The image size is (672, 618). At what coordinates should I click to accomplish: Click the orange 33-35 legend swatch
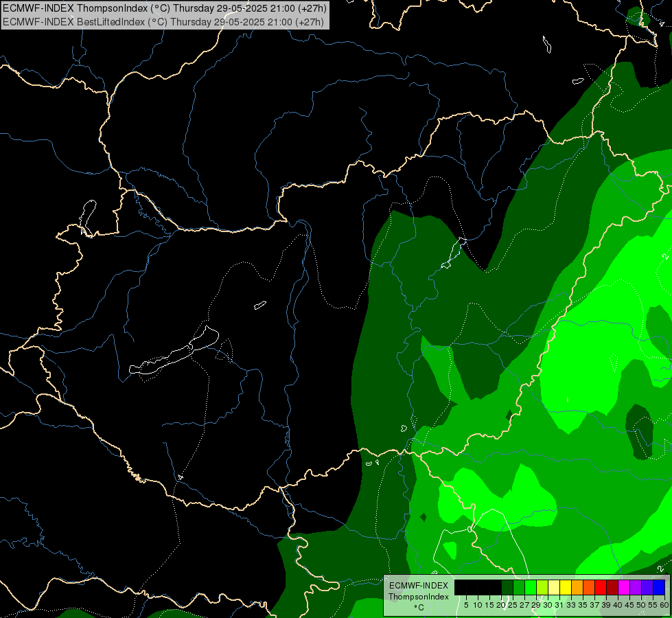click(x=578, y=587)
